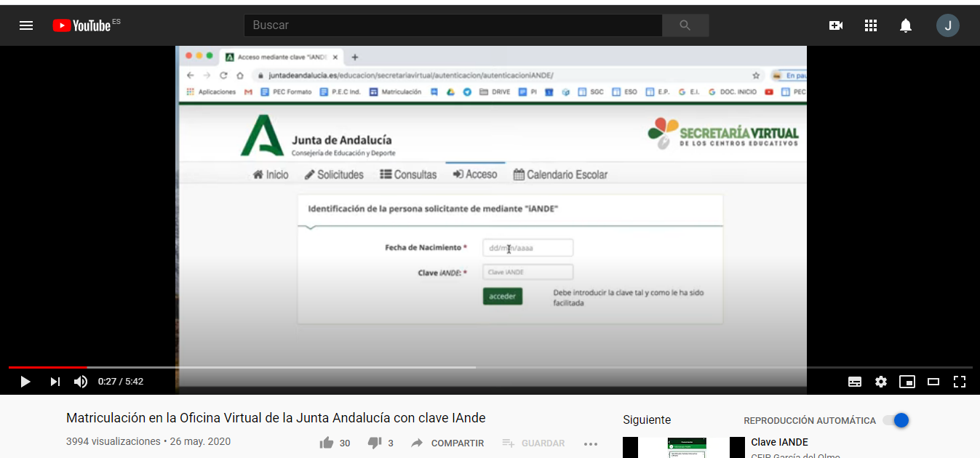Image resolution: width=980 pixels, height=458 pixels.
Task: Click the Fecha de Nacimiento date field
Action: [527, 248]
